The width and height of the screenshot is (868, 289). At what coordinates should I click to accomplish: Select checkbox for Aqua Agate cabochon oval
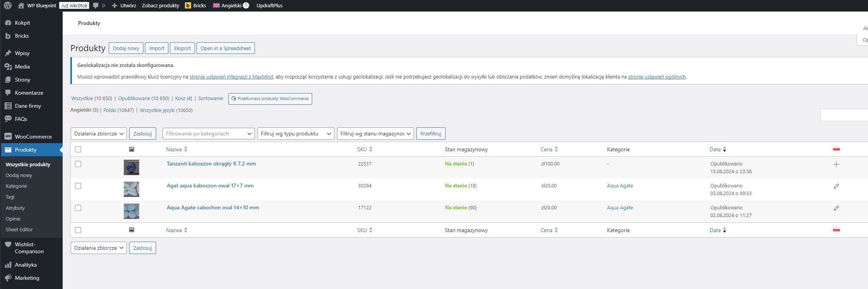[78, 208]
